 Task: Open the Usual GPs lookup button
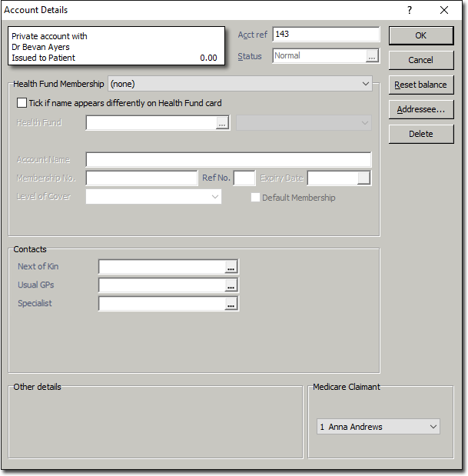tap(231, 285)
